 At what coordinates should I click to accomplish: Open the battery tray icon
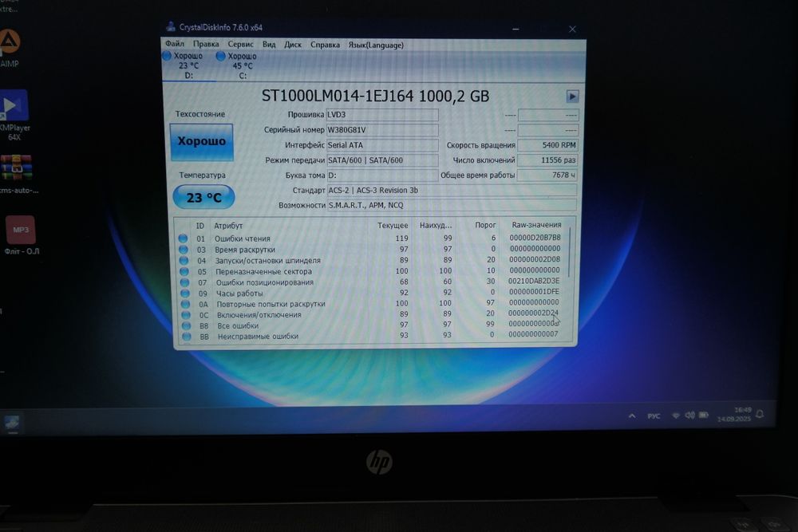pos(704,415)
